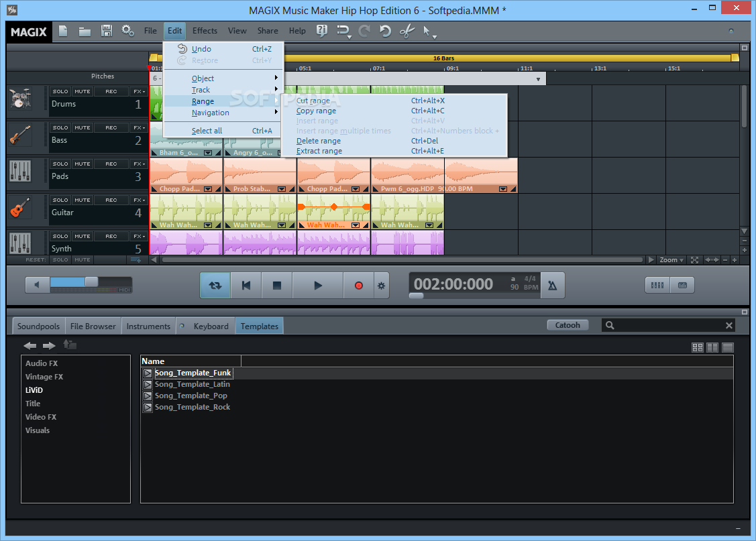Viewport: 756px width, 541px height.
Task: Arm REC on the Bass track
Action: 111,127
